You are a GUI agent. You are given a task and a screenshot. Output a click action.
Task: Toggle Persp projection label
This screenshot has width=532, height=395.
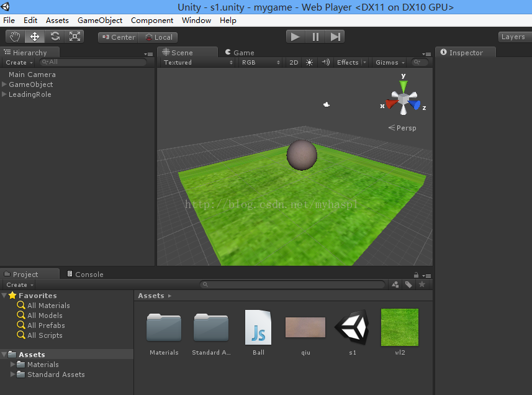pyautogui.click(x=402, y=128)
